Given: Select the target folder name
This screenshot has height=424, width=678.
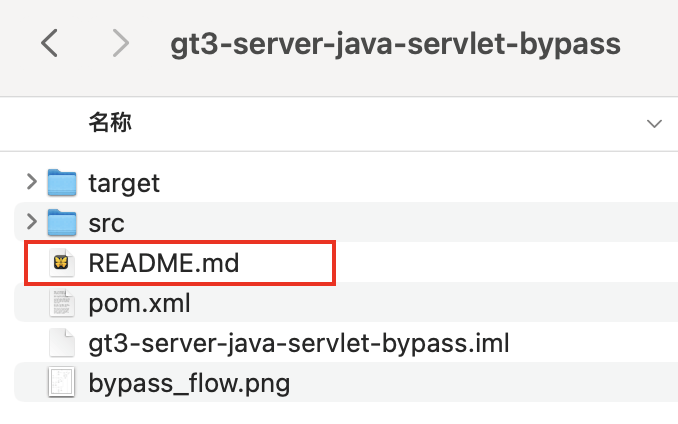Looking at the screenshot, I should (124, 183).
